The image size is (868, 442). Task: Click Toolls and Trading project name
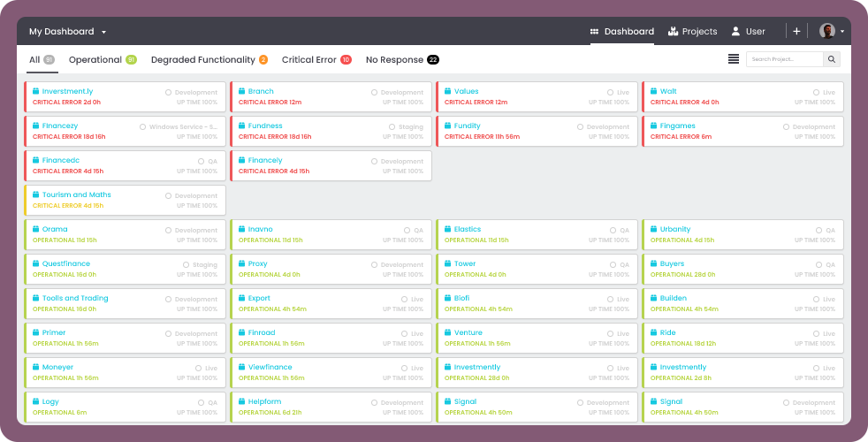[75, 298]
